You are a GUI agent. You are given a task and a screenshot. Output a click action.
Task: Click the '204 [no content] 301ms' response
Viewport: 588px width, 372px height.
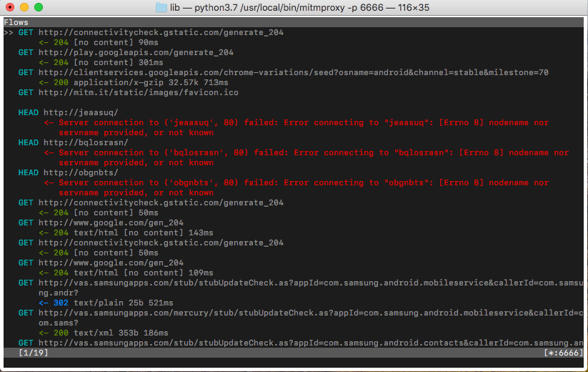101,63
